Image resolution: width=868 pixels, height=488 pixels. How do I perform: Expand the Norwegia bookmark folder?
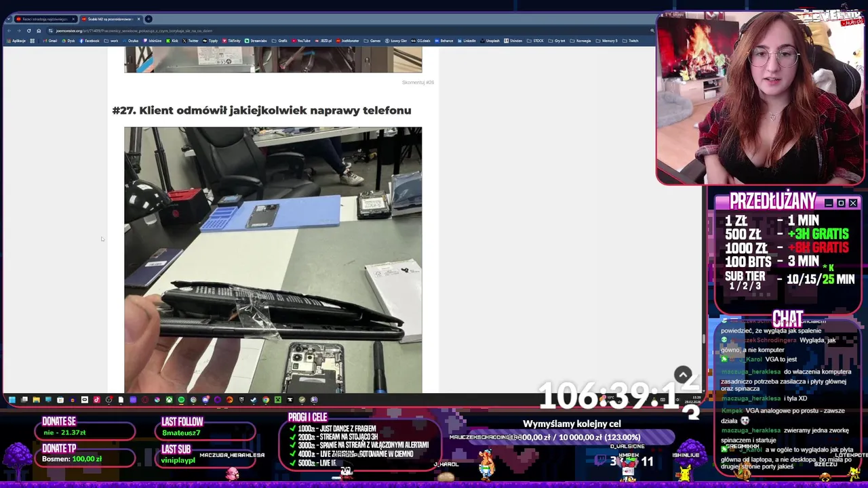581,41
